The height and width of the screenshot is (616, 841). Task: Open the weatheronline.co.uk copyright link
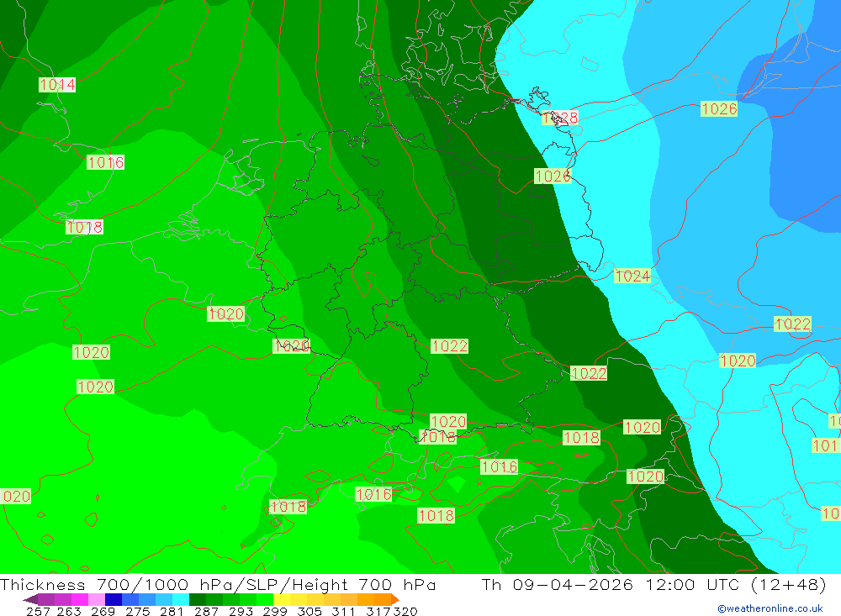[770, 608]
